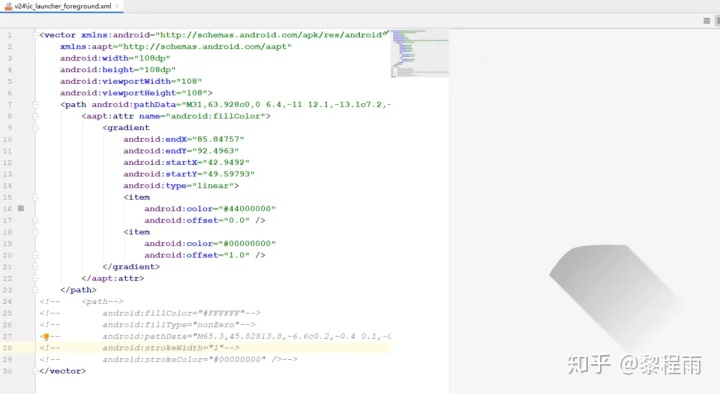The image size is (720, 394).
Task: Click android:startX="42.9492" line
Action: tap(186, 163)
